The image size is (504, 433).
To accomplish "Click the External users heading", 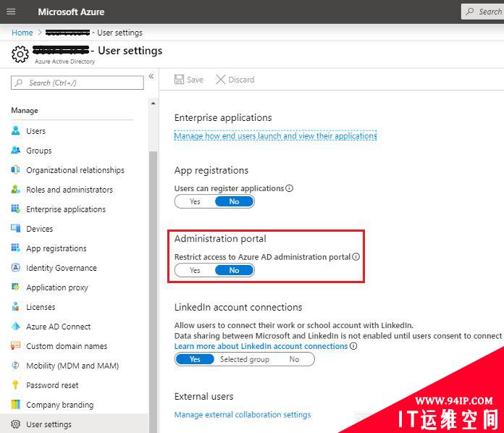I will (203, 396).
